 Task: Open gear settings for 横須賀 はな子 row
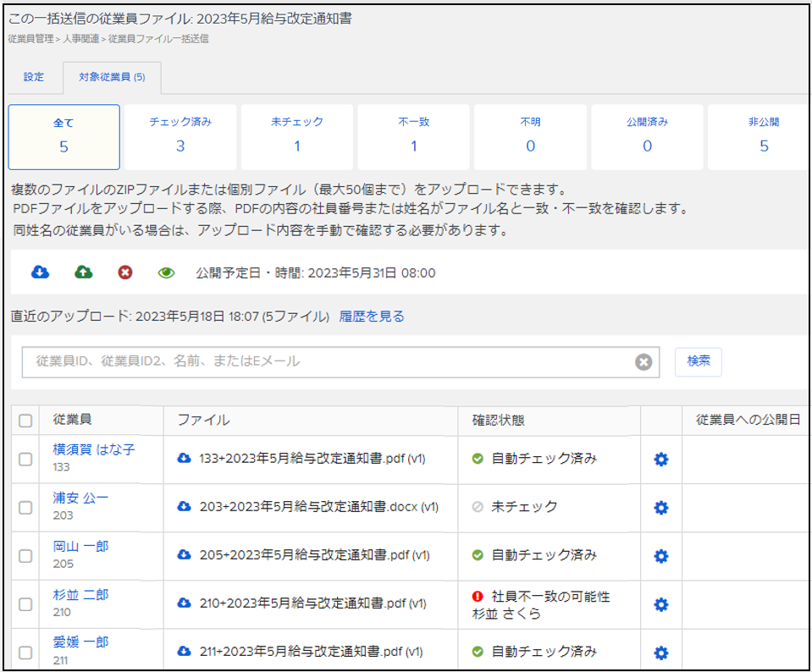pos(661,460)
